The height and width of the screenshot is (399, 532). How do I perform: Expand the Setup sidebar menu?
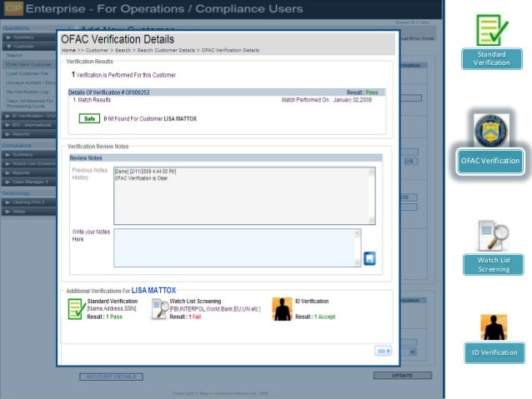(28, 212)
